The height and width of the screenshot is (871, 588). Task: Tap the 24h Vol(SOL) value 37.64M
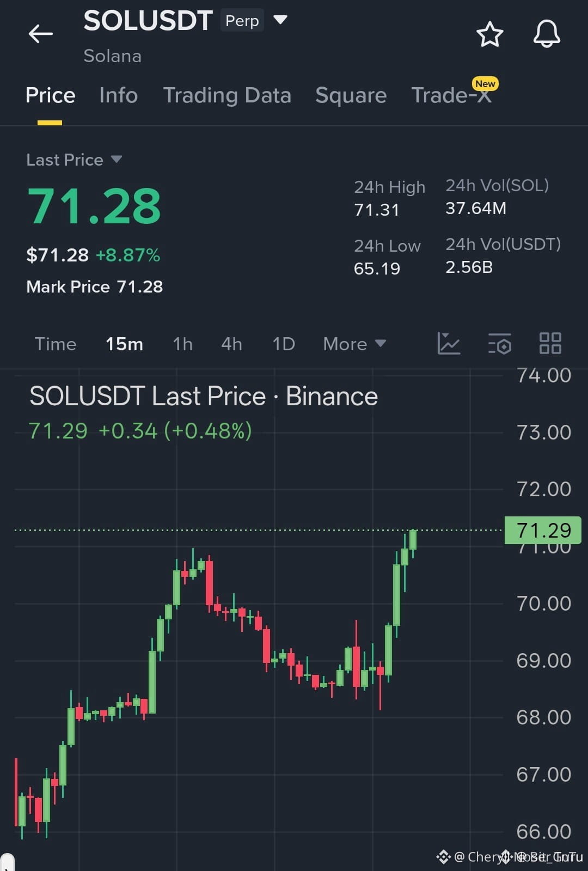pos(476,208)
